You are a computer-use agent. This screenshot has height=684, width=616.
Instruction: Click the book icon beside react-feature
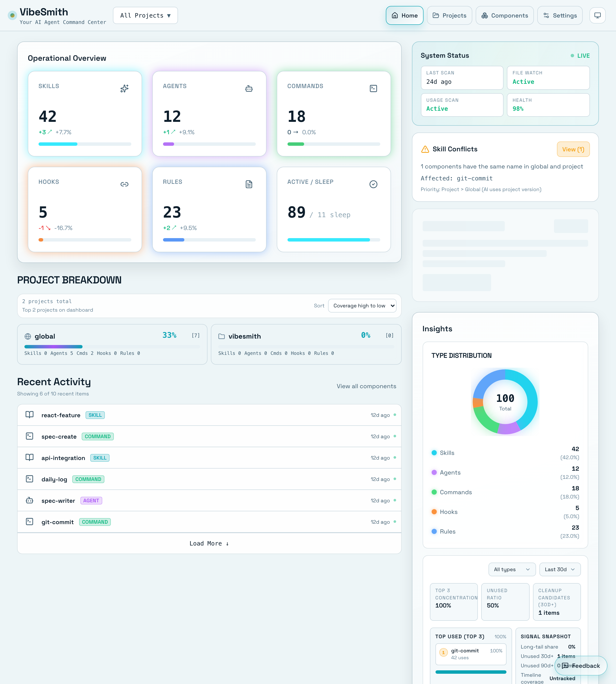[x=30, y=415]
